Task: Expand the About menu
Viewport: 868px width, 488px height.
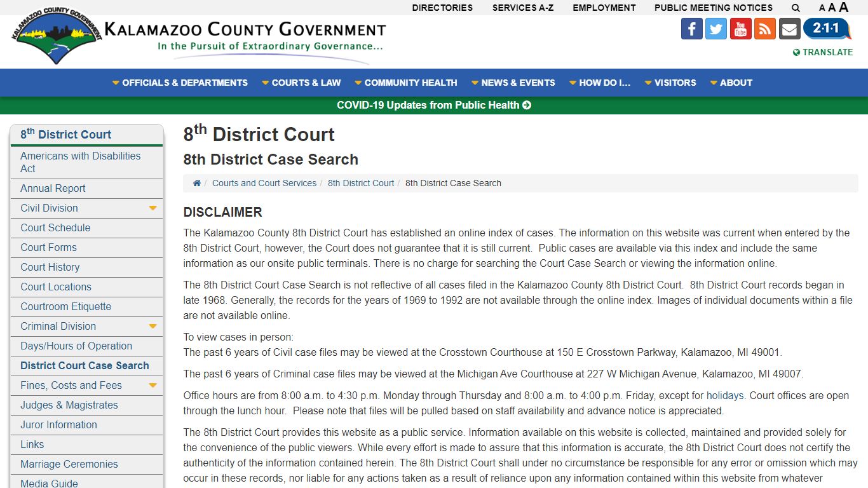Action: (731, 83)
